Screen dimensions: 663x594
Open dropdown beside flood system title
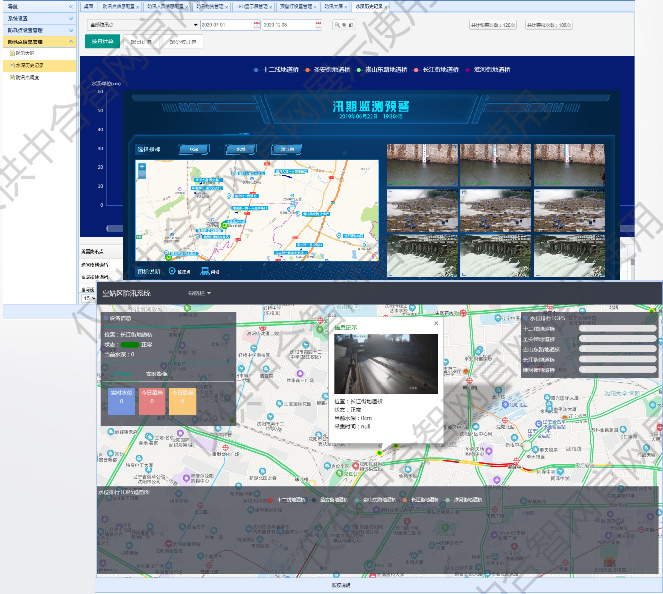pos(199,293)
